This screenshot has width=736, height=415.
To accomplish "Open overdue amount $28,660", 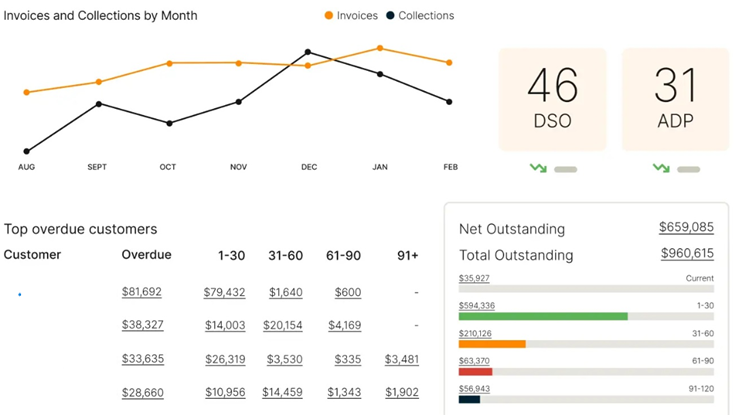I will point(143,392).
